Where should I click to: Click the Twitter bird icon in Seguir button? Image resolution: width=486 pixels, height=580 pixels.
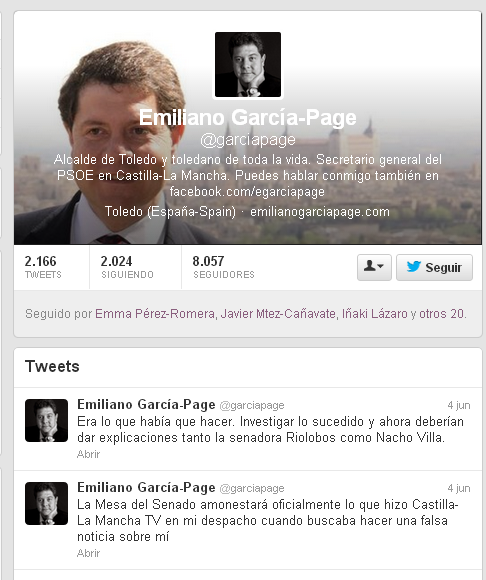414,266
